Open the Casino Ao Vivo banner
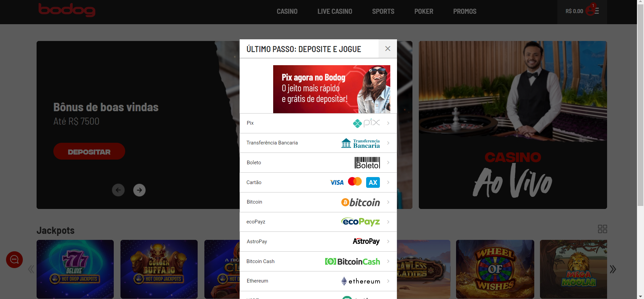The height and width of the screenshot is (299, 644). (513, 125)
